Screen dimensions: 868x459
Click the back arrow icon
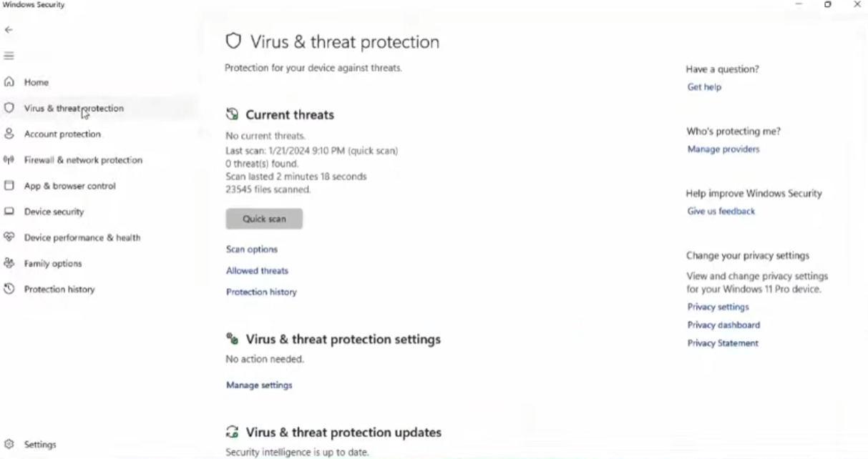pos(9,30)
